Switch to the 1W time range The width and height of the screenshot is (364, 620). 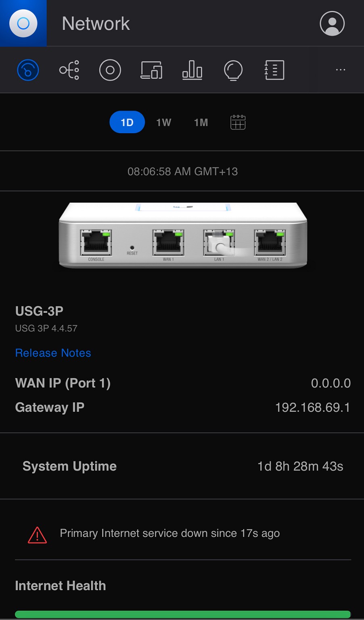click(x=164, y=122)
